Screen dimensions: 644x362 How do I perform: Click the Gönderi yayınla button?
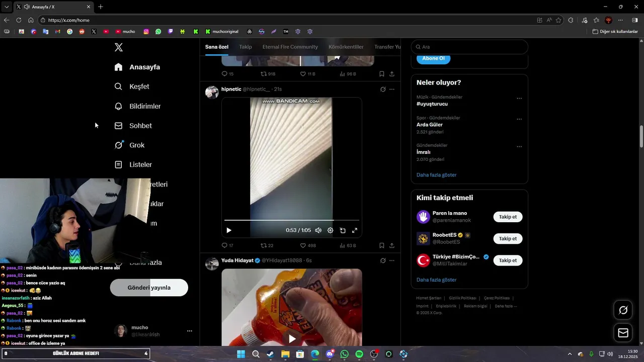[149, 288]
